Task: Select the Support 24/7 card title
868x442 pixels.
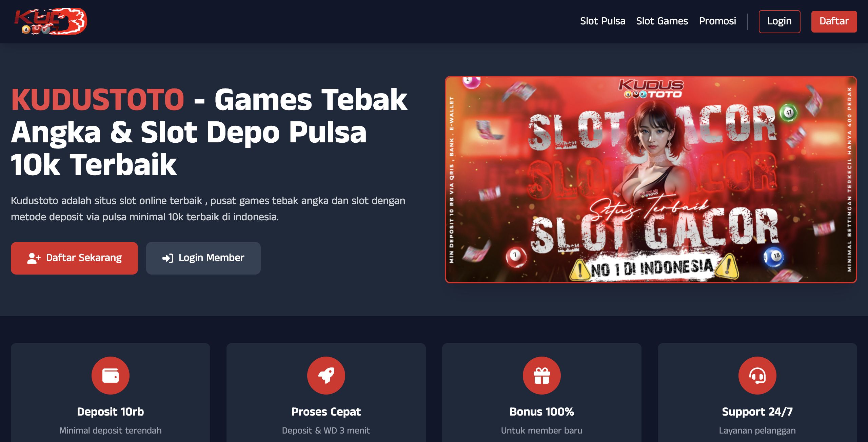Action: [757, 412]
